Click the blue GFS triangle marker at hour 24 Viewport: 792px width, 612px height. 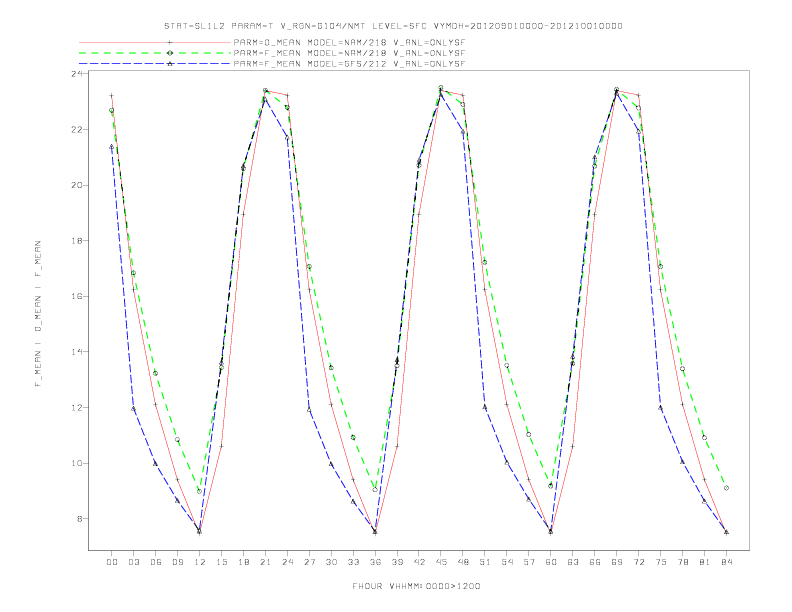(287, 137)
